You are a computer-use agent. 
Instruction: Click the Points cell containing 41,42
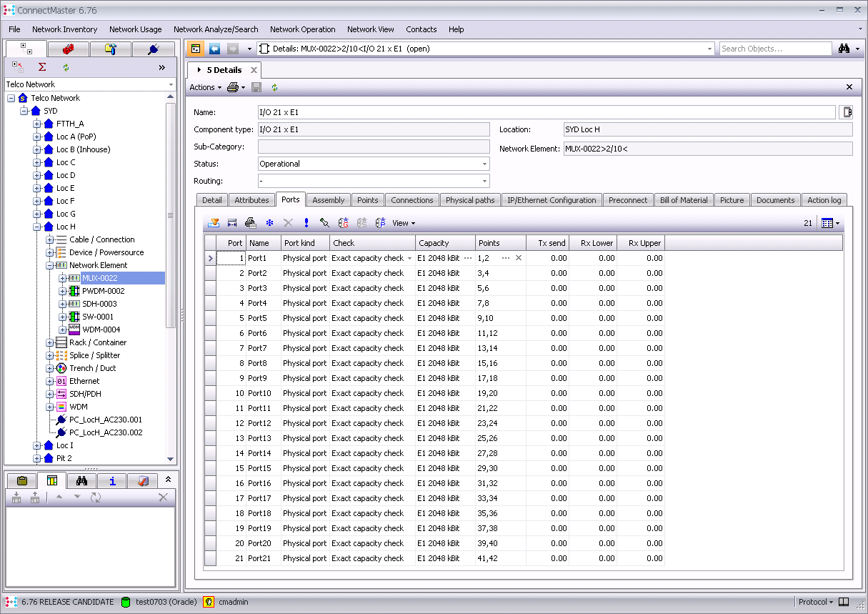coord(500,558)
